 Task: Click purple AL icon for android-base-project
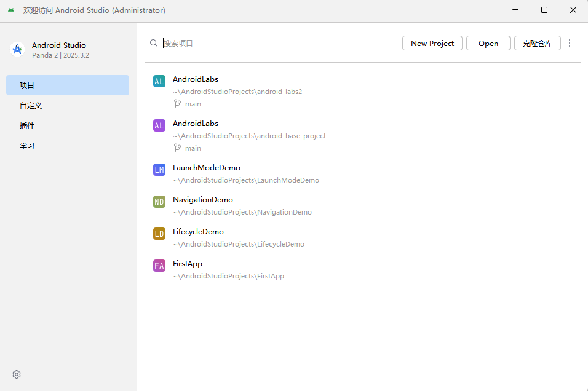pos(159,125)
